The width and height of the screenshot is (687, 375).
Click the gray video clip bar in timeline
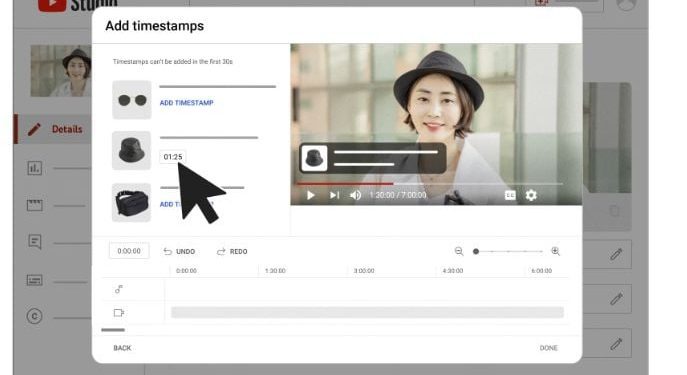tap(367, 312)
